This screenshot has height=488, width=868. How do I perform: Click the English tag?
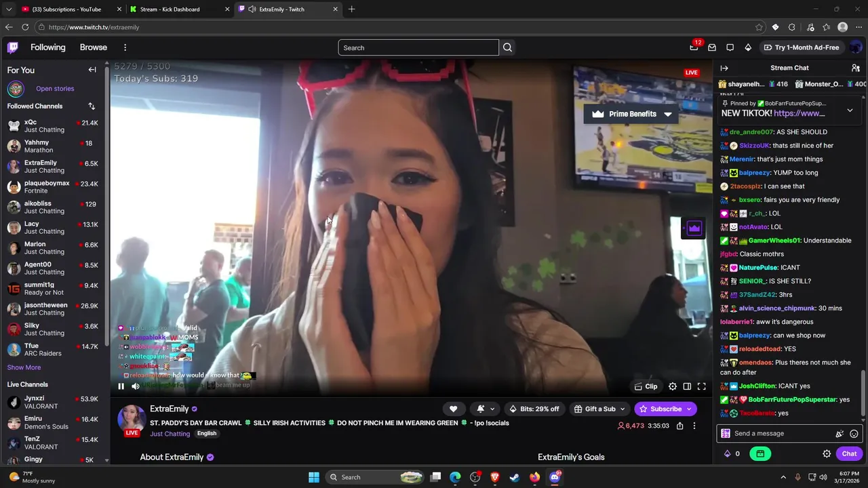[x=207, y=434]
